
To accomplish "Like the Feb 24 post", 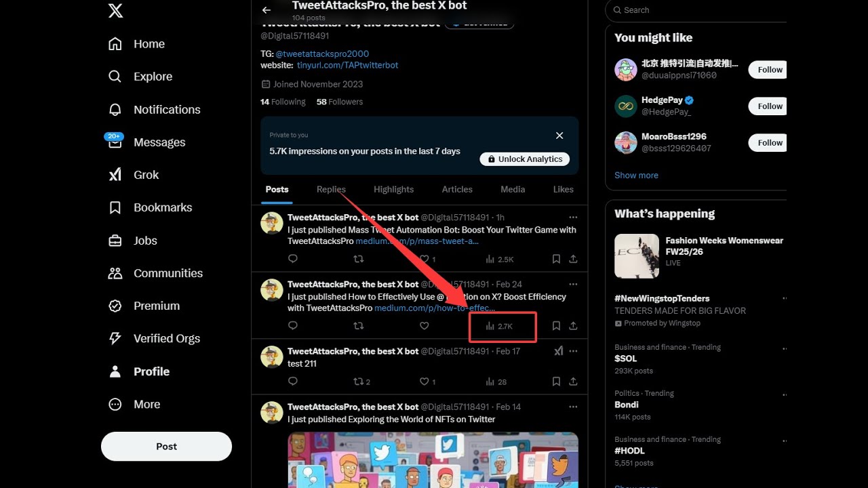I will click(x=425, y=326).
